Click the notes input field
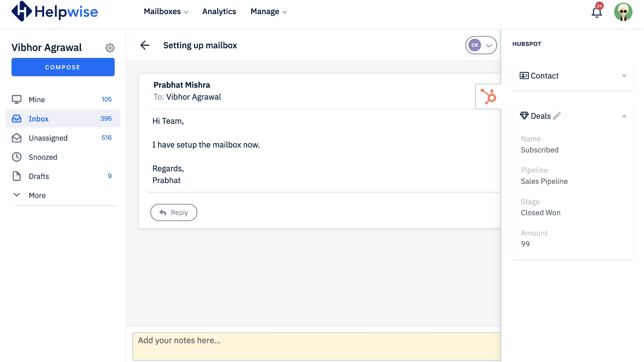The width and height of the screenshot is (644, 362). [316, 346]
